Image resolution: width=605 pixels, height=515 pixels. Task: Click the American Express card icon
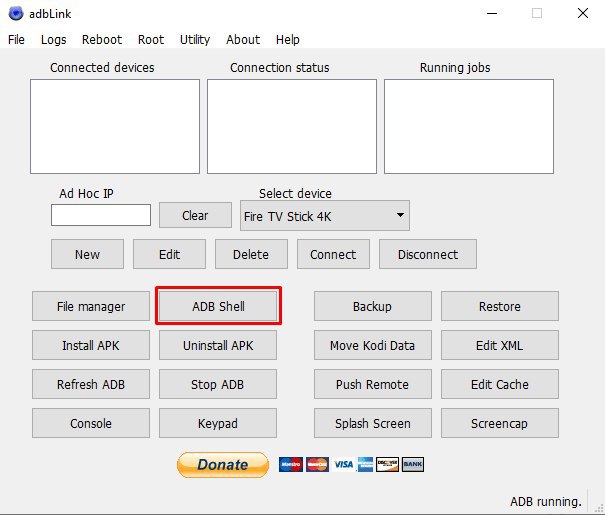click(x=365, y=464)
